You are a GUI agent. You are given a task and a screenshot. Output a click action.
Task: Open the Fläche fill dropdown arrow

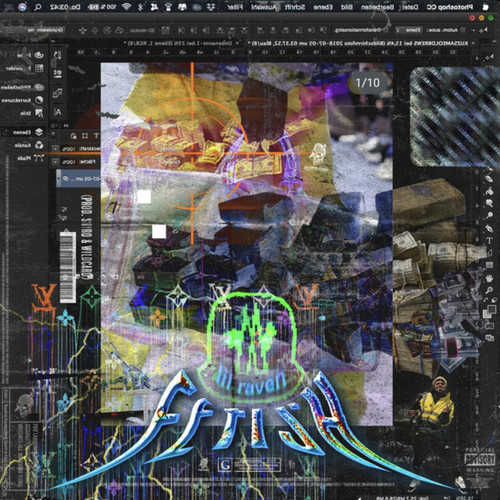(55, 162)
